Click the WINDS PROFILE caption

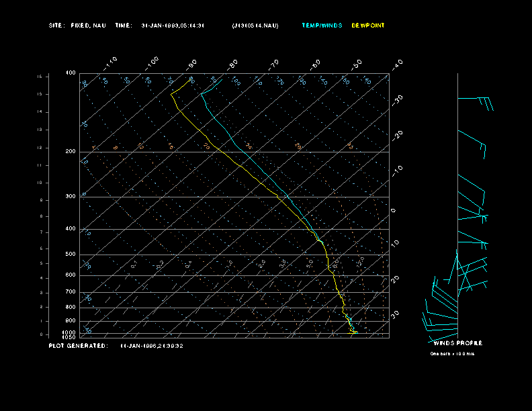pyautogui.click(x=457, y=343)
